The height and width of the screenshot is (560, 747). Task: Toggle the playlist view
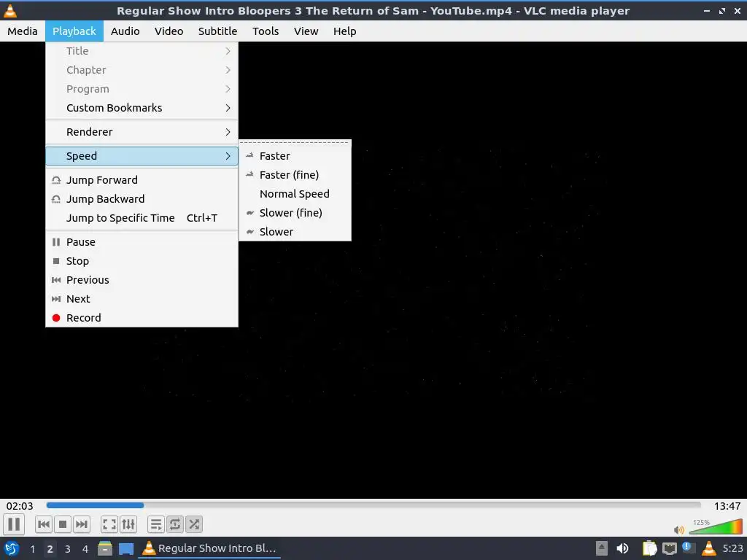tap(156, 524)
